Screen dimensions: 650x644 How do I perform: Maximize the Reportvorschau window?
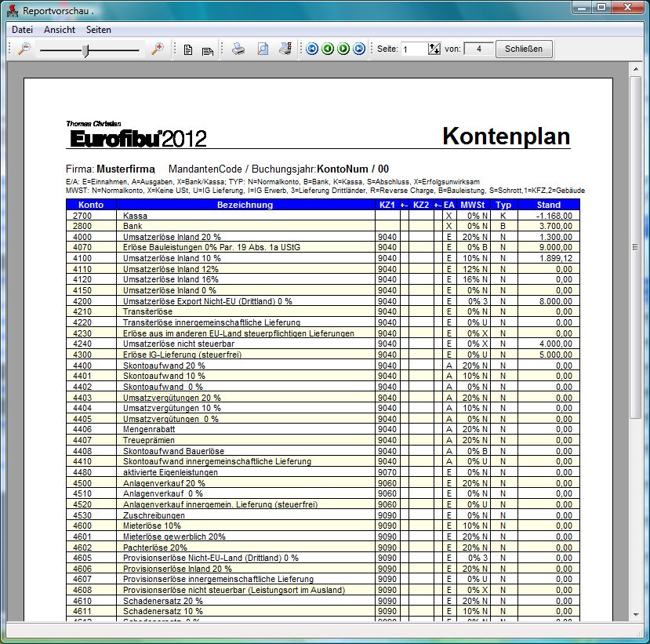[x=601, y=8]
